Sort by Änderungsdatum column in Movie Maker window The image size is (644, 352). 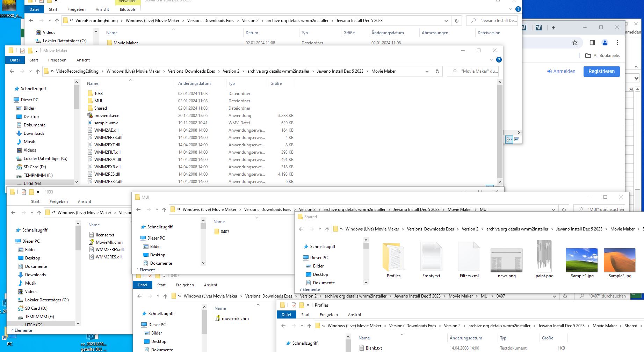200,83
